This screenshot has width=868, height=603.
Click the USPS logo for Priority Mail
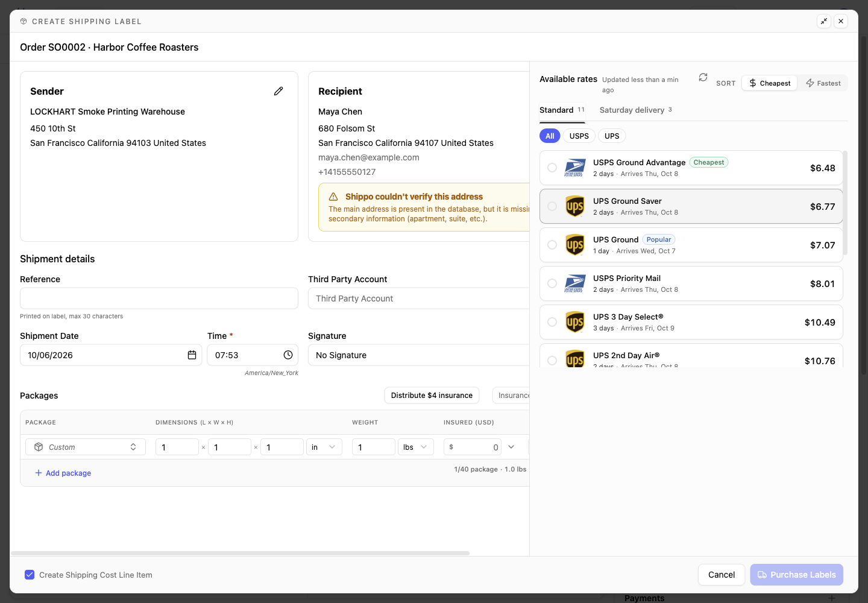[x=574, y=283]
